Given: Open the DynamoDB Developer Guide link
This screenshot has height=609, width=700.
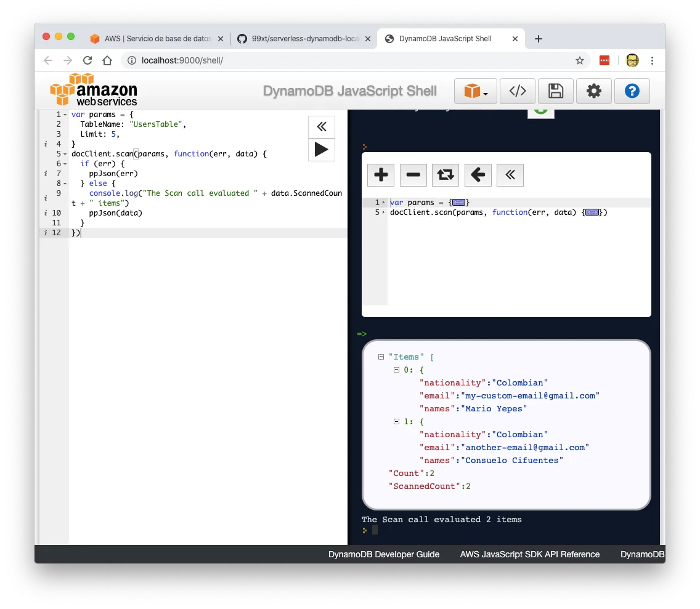Looking at the screenshot, I should click(384, 554).
